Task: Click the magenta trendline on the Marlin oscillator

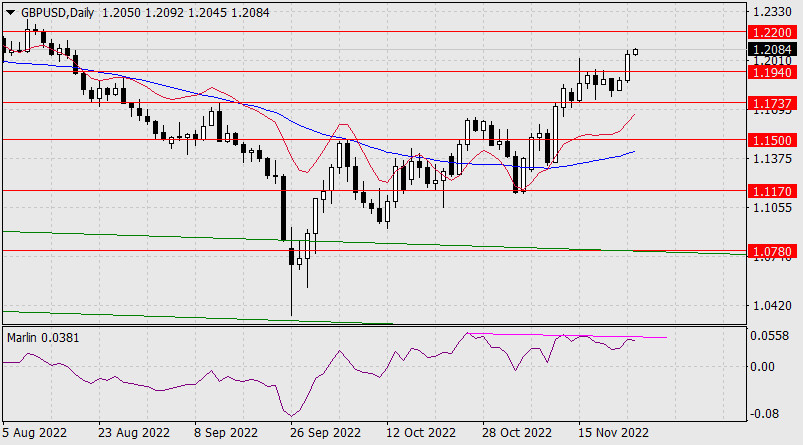Action: (567, 335)
